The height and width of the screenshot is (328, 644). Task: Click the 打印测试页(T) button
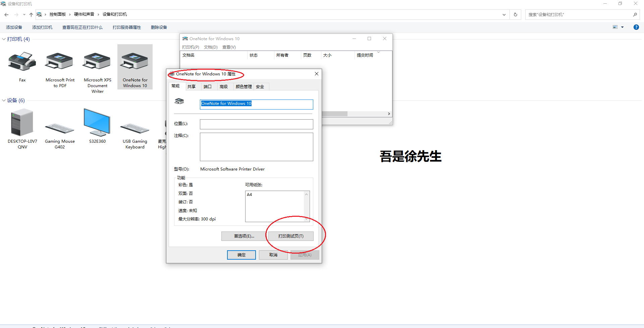pyautogui.click(x=291, y=236)
